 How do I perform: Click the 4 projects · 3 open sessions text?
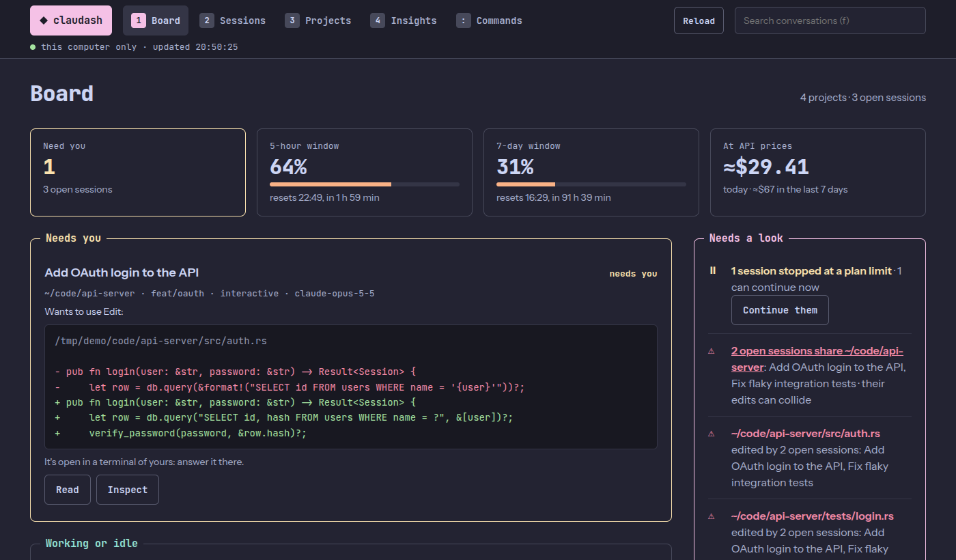[863, 98]
